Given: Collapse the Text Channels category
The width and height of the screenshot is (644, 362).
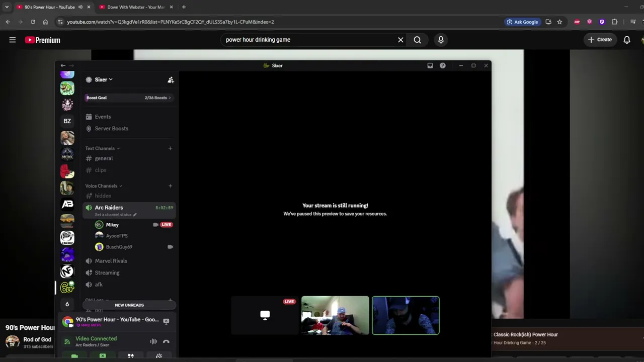Looking at the screenshot, I should click(102, 148).
